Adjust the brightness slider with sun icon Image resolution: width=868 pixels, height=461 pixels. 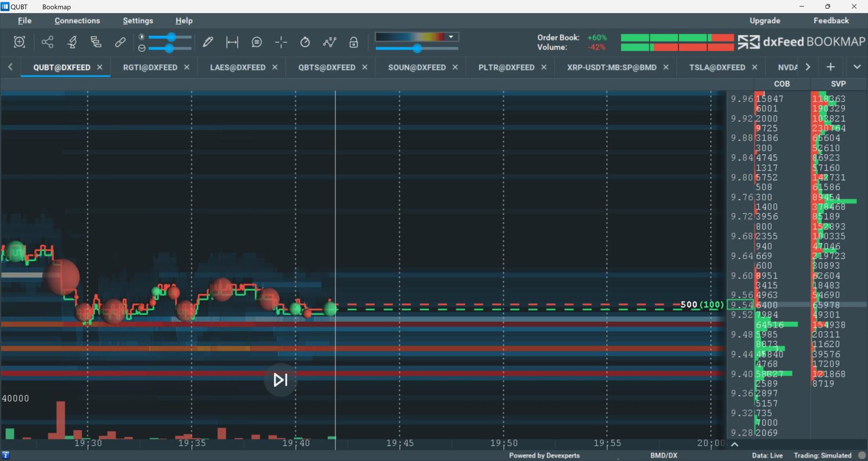tap(170, 37)
